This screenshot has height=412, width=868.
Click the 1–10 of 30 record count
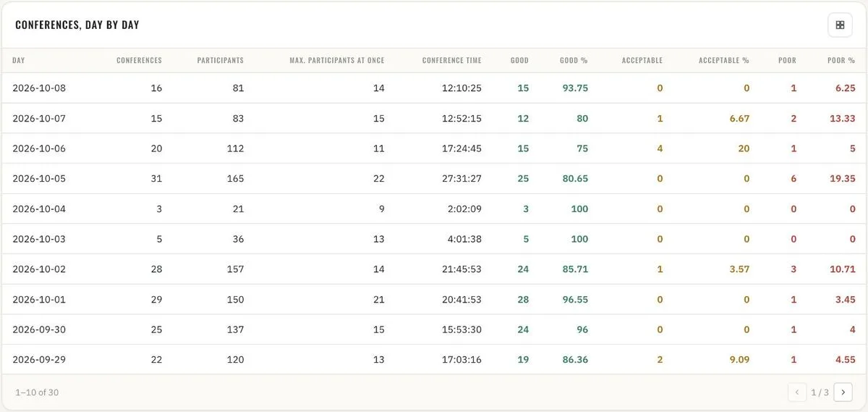37,392
